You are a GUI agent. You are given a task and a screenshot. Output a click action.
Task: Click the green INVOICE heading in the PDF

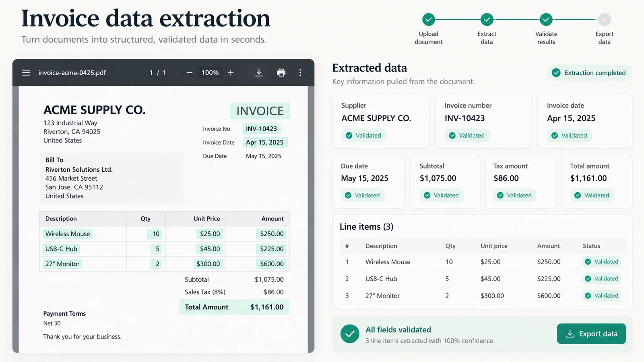(260, 111)
